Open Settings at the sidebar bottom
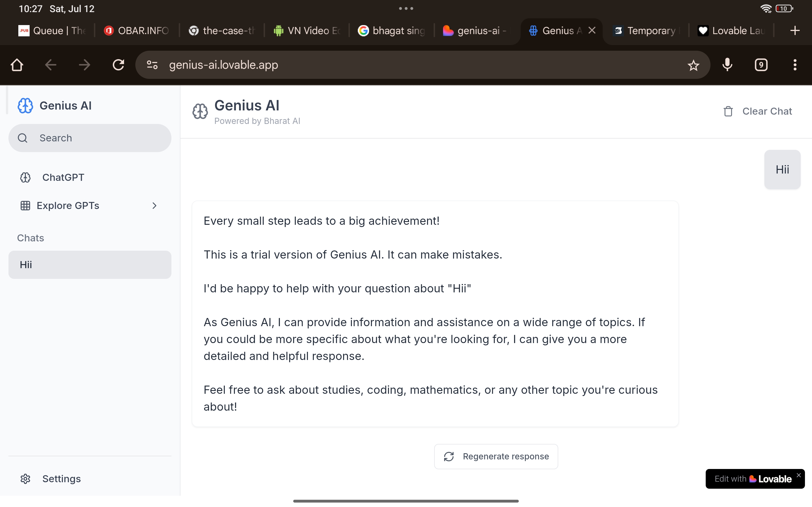The width and height of the screenshot is (812, 507). click(61, 479)
